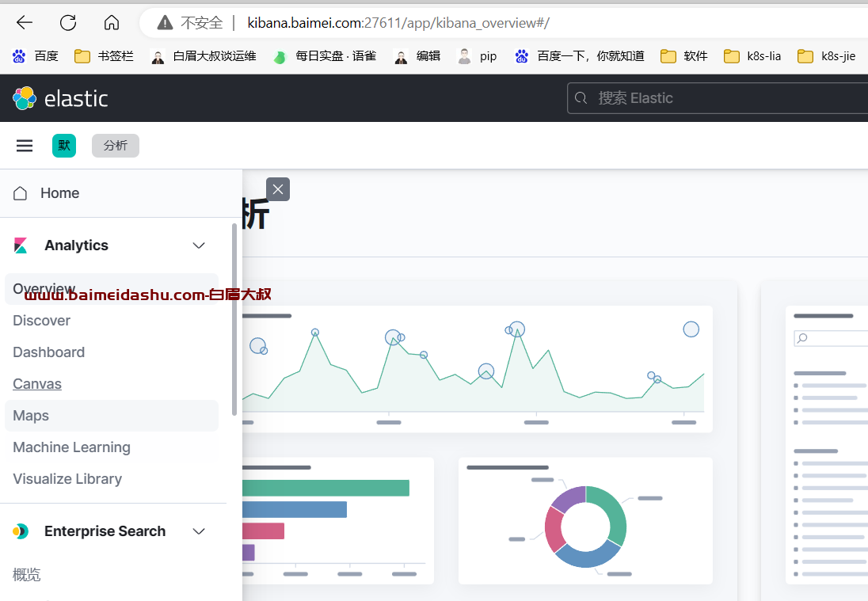868x601 pixels.
Task: Click the side navigation scrollbar
Action: [x=234, y=319]
